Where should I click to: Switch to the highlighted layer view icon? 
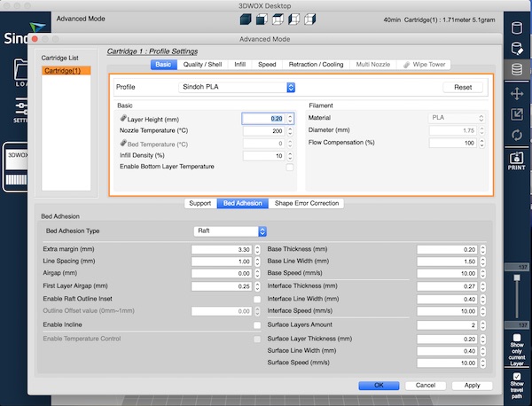pyautogui.click(x=517, y=69)
